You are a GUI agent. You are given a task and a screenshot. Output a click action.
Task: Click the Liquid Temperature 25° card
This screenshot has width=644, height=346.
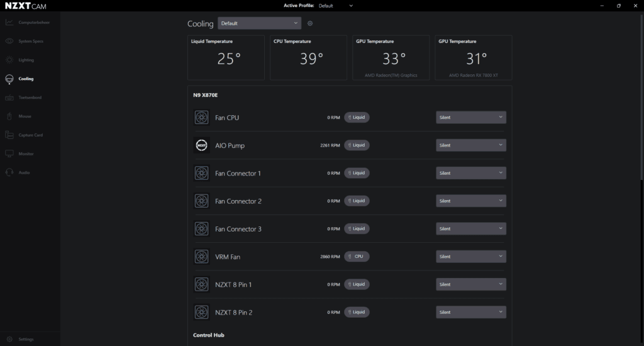point(226,57)
